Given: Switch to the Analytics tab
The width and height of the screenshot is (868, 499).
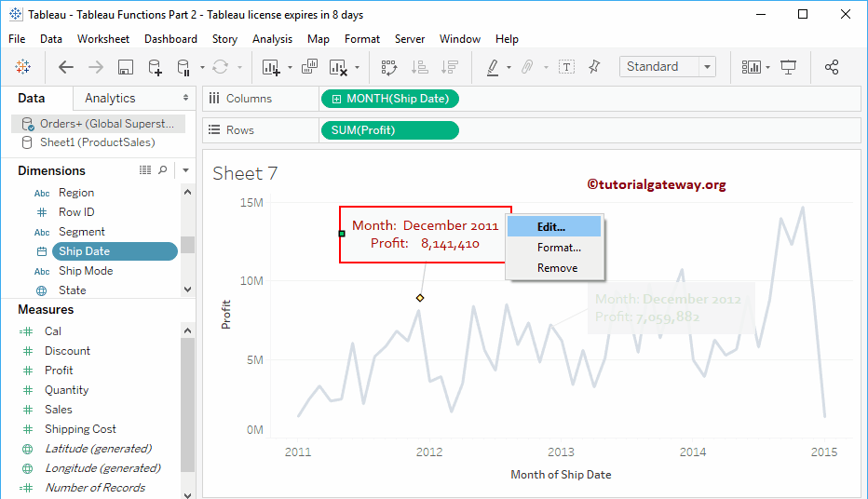Looking at the screenshot, I should (x=110, y=98).
